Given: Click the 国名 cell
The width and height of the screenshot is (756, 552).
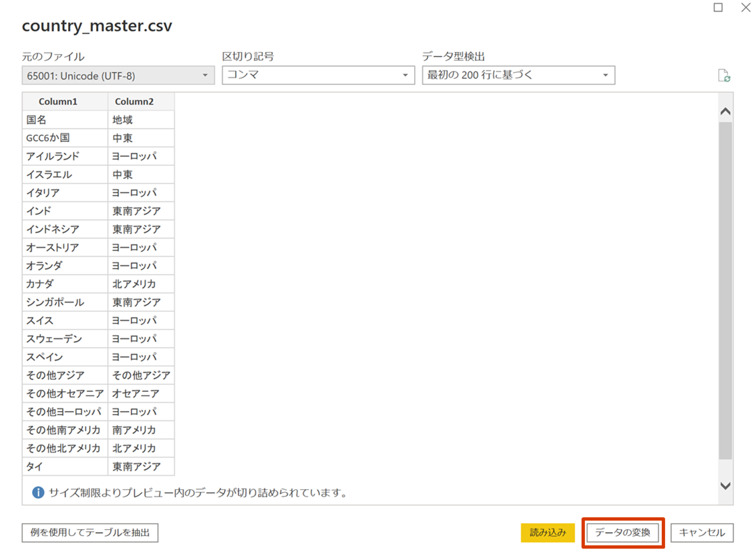Looking at the screenshot, I should point(65,120).
